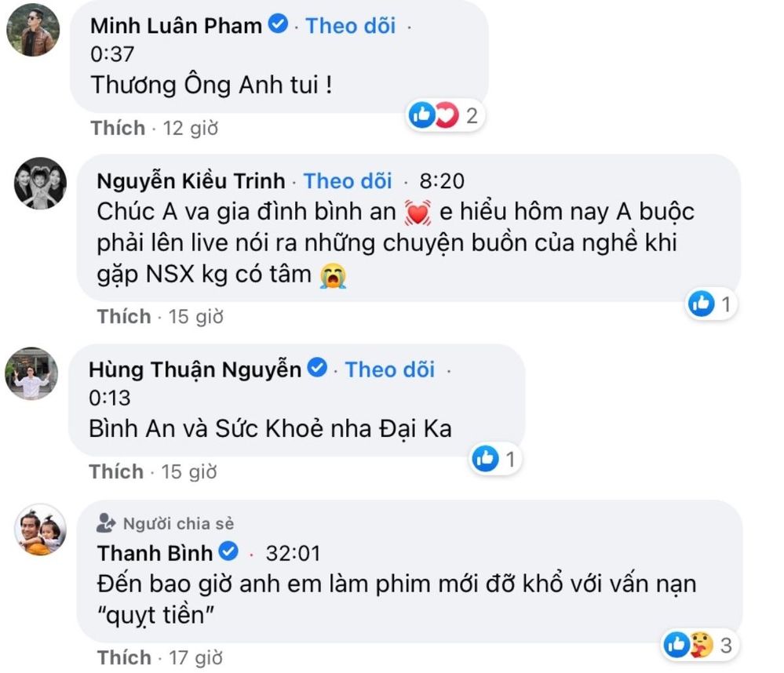
Task: Like Nguyễn Kiều Trinh's comment with Thích
Action: (123, 316)
